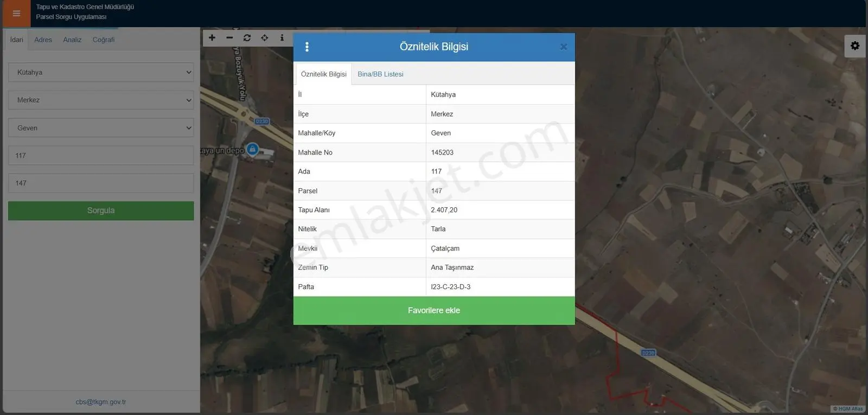Open map settings gear icon
Viewport: 868px width, 415px height.
[x=855, y=46]
